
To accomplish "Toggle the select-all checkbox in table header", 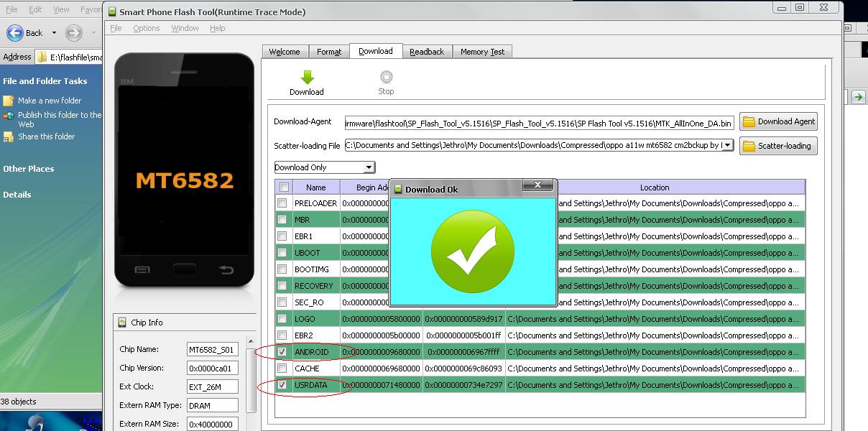I will 284,187.
